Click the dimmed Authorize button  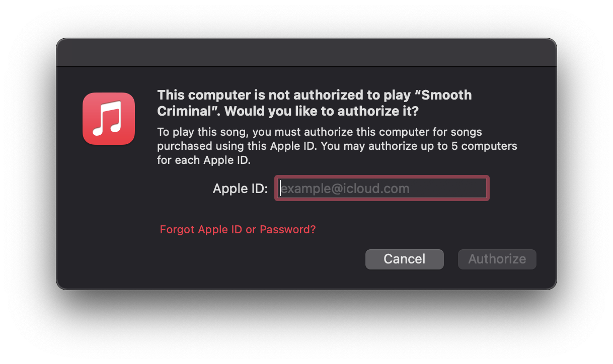pyautogui.click(x=497, y=259)
